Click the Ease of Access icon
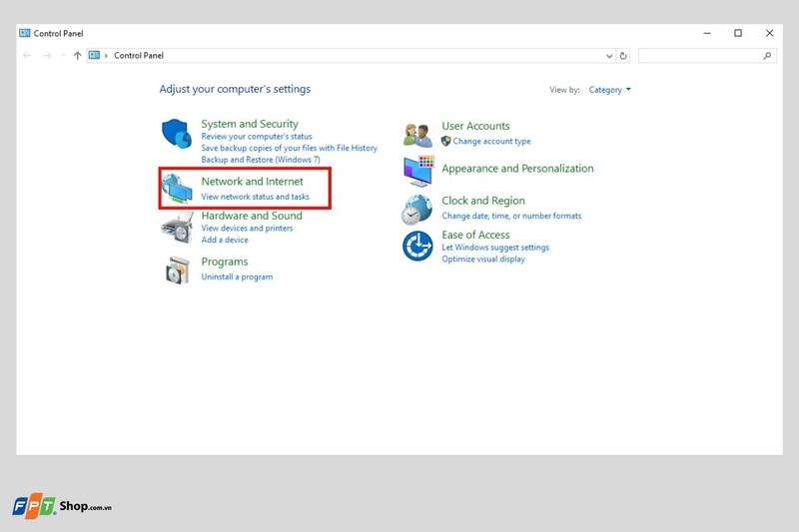Screen dimensions: 799x532 (x=417, y=246)
